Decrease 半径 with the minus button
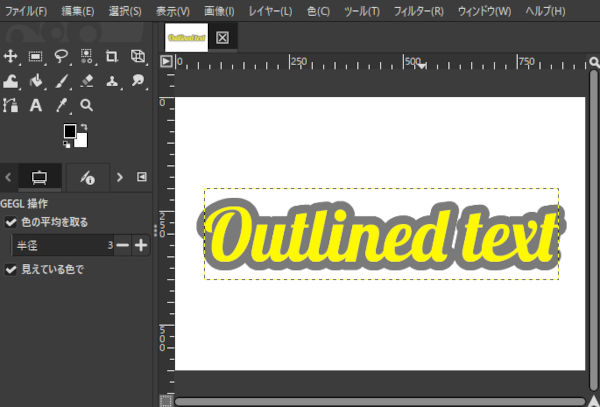This screenshot has width=600, height=407. pos(122,245)
